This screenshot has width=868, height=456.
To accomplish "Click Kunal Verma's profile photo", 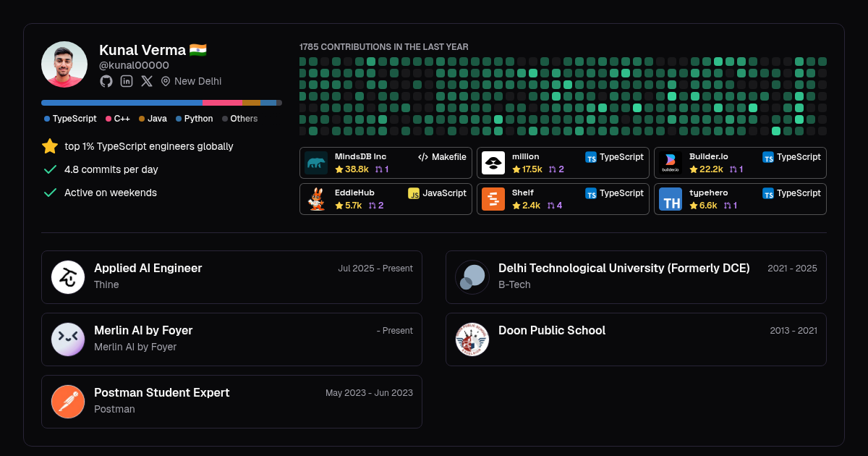I will 64,64.
